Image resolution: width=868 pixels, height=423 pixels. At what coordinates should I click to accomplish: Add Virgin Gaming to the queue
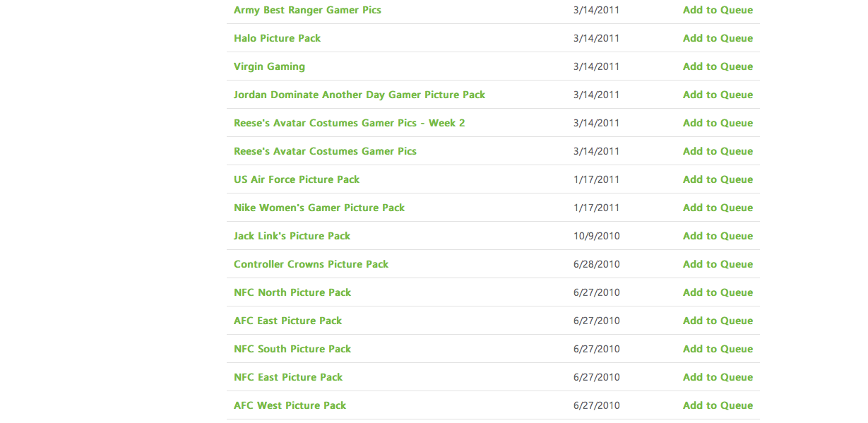point(718,66)
